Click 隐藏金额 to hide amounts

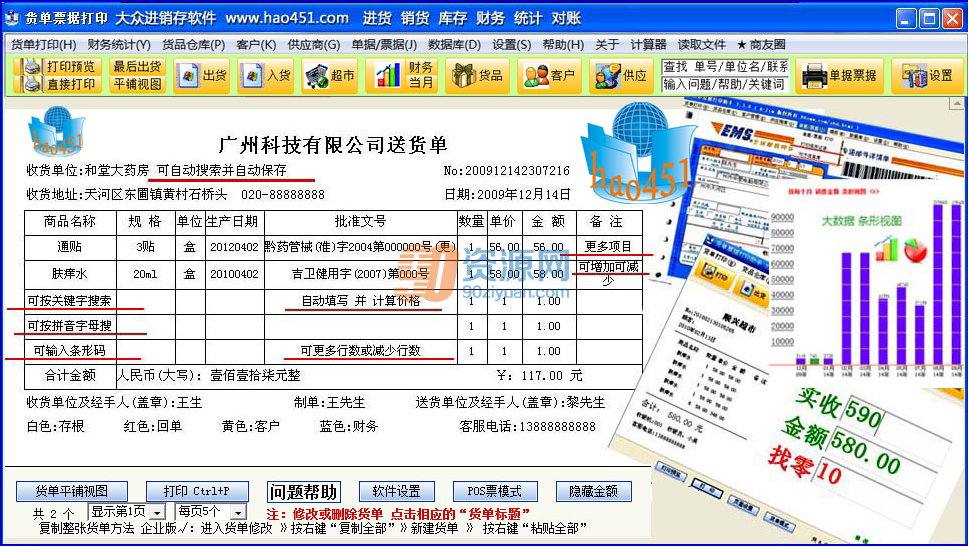tap(593, 491)
